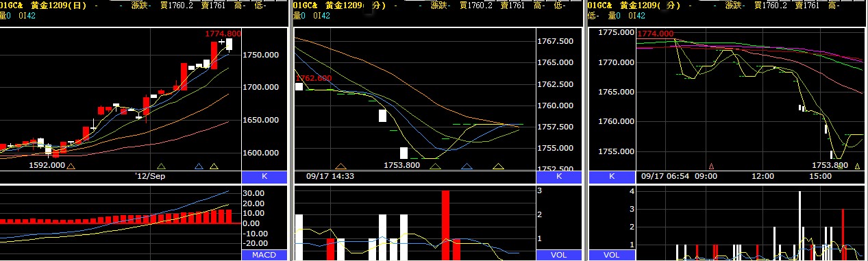Click the blue triangle marker on daily chart
Image resolution: width=868 pixels, height=261 pixels.
pos(199,166)
